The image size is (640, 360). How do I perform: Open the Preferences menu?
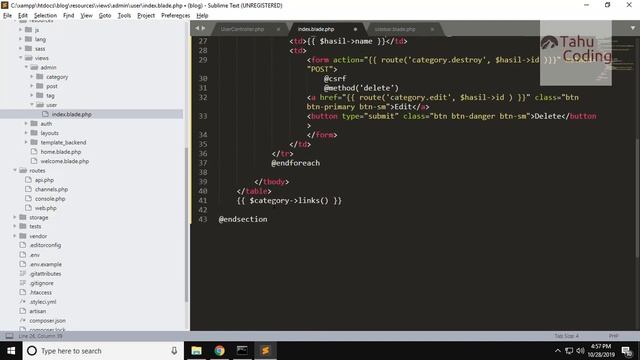pos(176,16)
